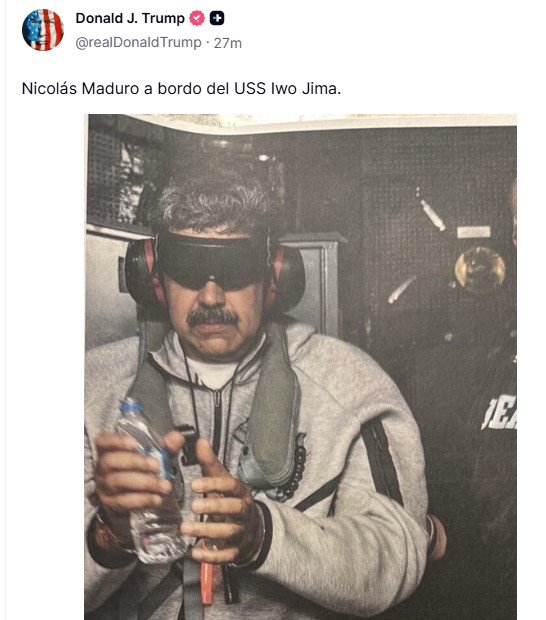Click the hoodie's front zipper
This screenshot has width=546, height=620.
coord(217,427)
